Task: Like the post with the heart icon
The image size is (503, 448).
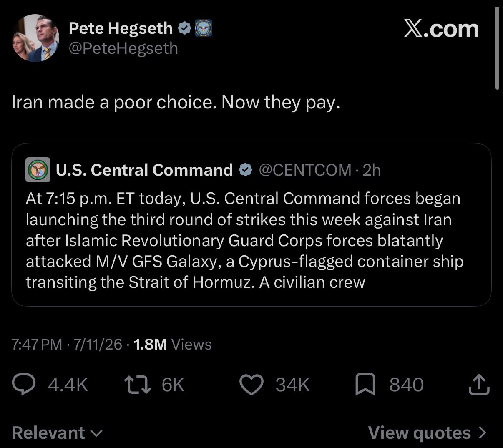Action: 251,385
